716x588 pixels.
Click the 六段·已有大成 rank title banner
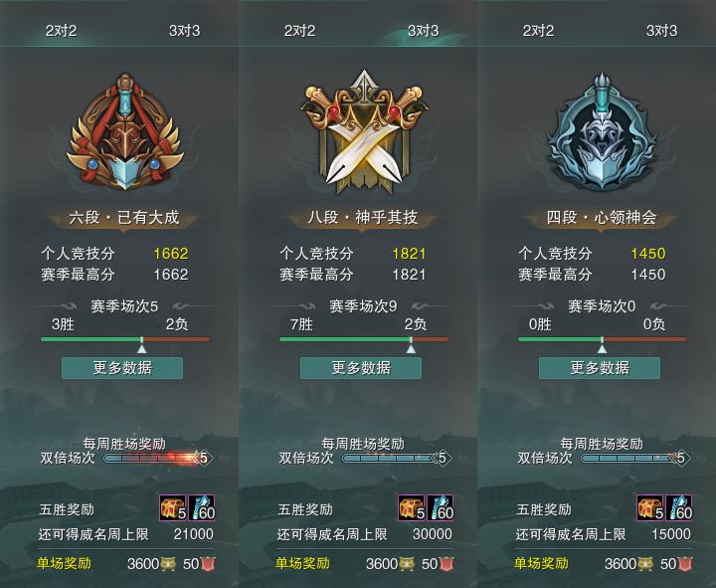click(x=123, y=218)
